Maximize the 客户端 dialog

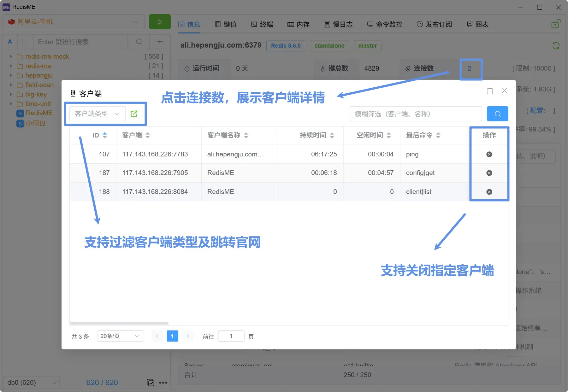coord(490,91)
